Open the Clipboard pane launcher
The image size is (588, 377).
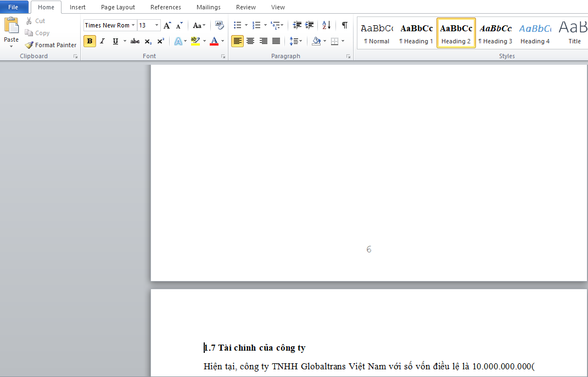point(75,56)
